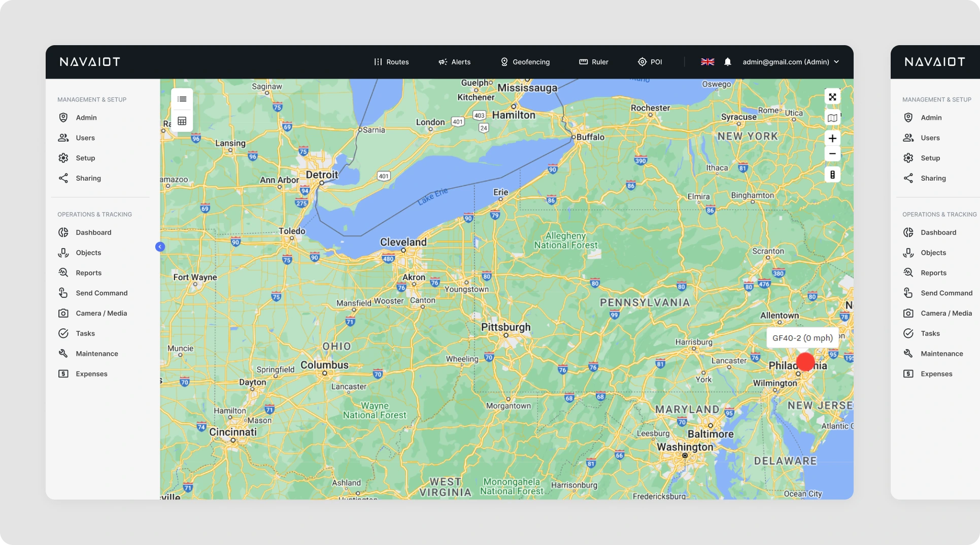Open the table view icon on map

click(182, 121)
